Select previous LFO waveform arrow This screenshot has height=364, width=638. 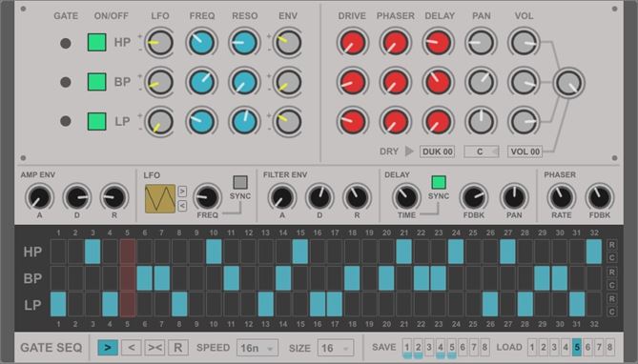pyautogui.click(x=182, y=206)
